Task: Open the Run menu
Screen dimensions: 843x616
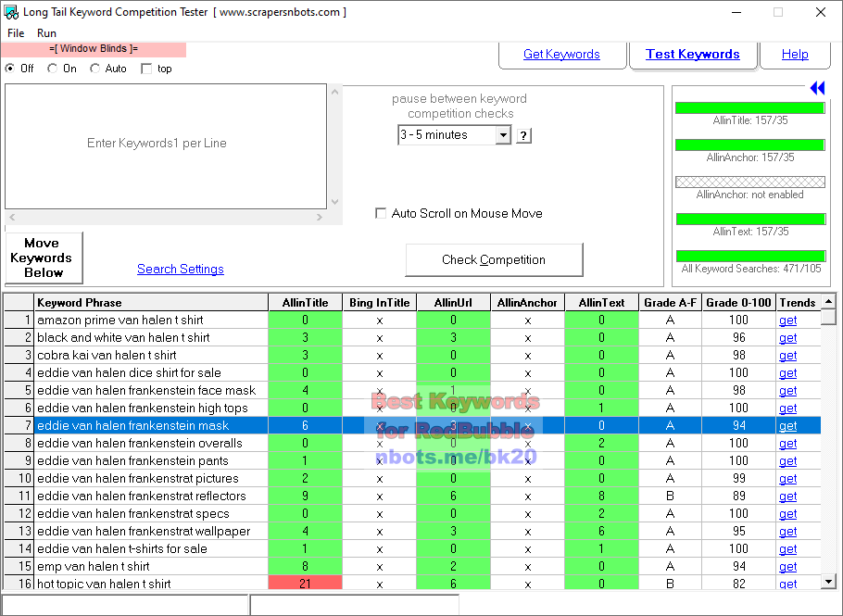Action: click(46, 32)
